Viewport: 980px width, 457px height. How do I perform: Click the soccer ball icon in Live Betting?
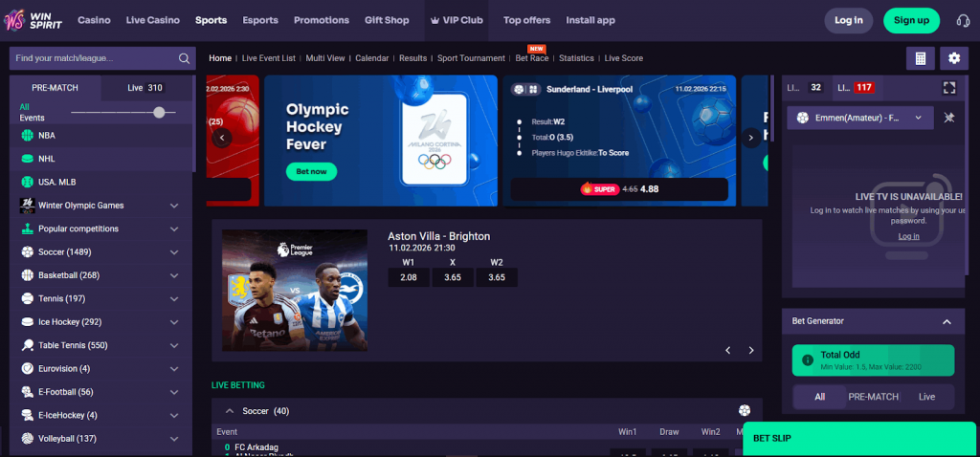point(745,411)
